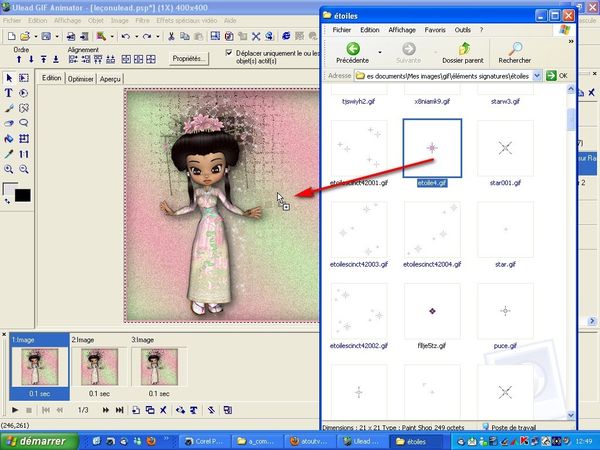Select frame 3:Image thumbnail
Screen dimensions: 600x450
[159, 367]
